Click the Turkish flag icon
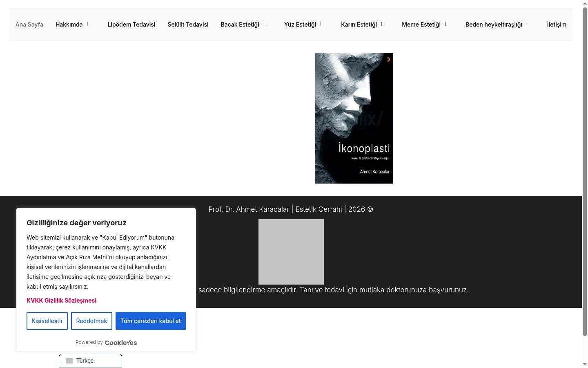The width and height of the screenshot is (588, 368). click(69, 361)
